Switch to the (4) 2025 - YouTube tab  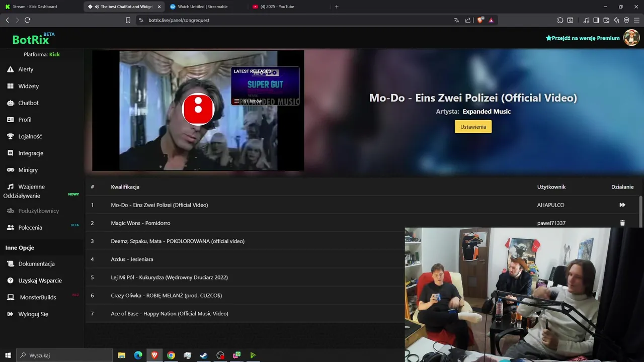click(289, 7)
